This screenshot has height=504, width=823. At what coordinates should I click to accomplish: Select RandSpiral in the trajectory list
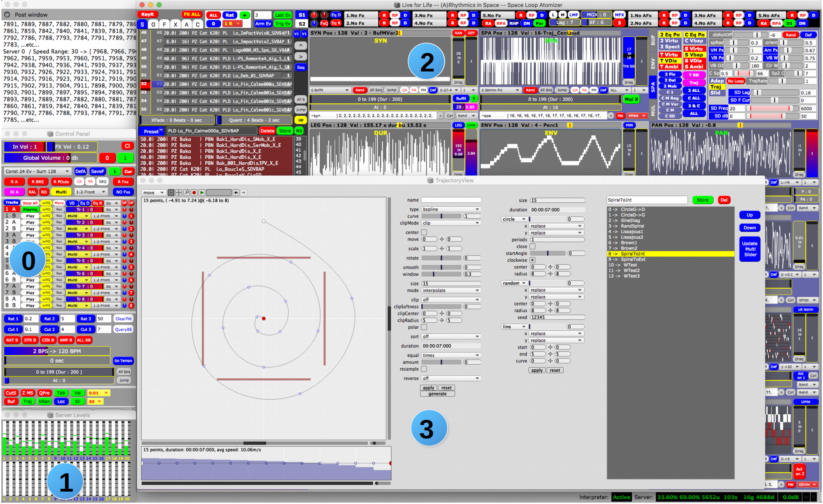(x=632, y=226)
